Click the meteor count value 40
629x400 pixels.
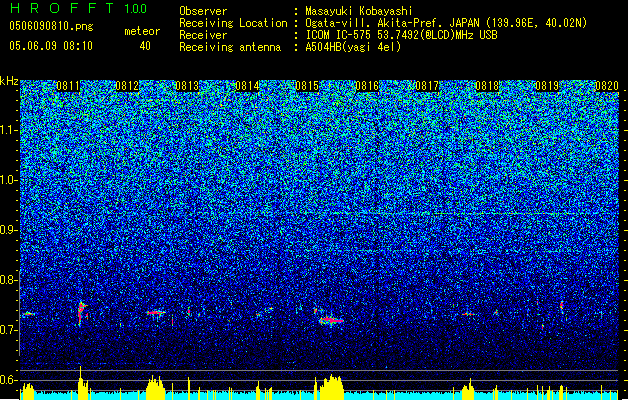(x=145, y=46)
